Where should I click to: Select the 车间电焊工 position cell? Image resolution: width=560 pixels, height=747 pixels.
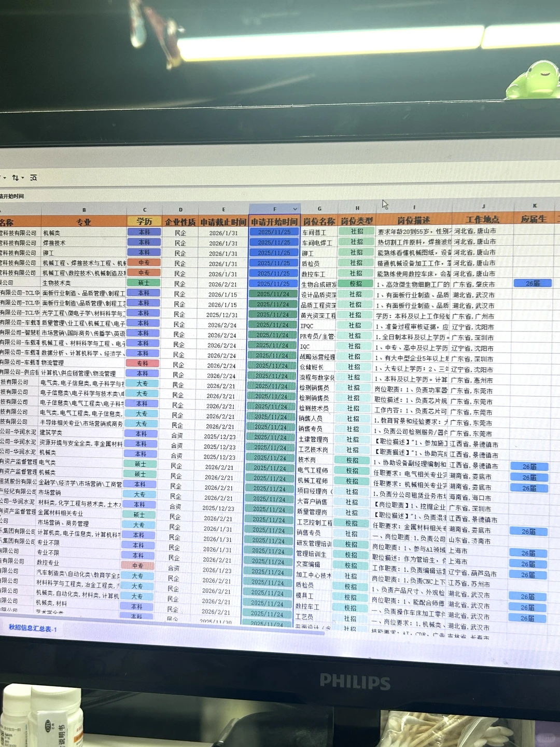coord(319,243)
